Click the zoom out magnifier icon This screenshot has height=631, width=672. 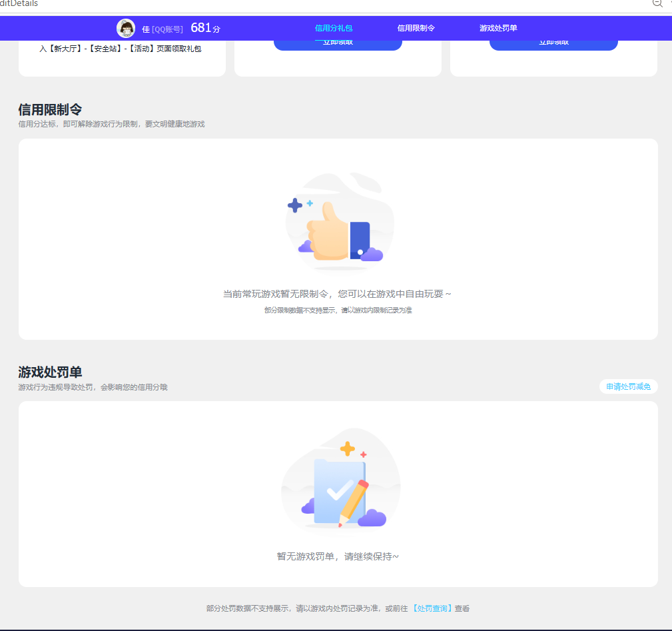pyautogui.click(x=657, y=3)
